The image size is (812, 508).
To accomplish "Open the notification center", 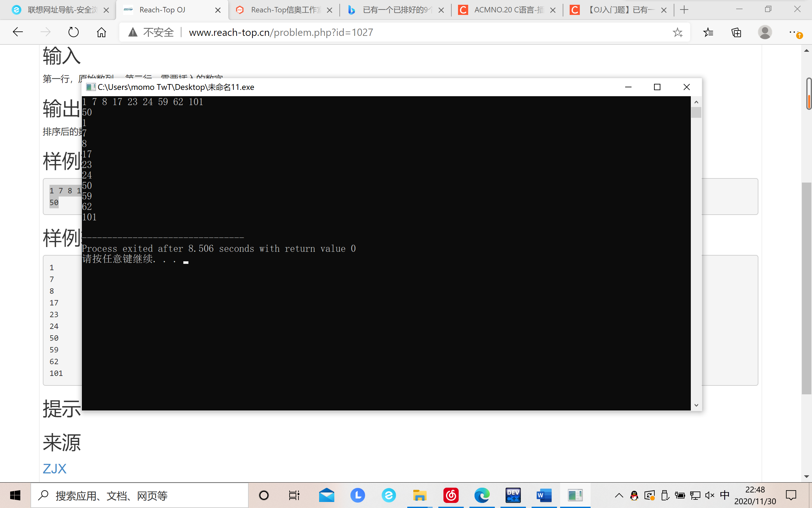I will [791, 495].
